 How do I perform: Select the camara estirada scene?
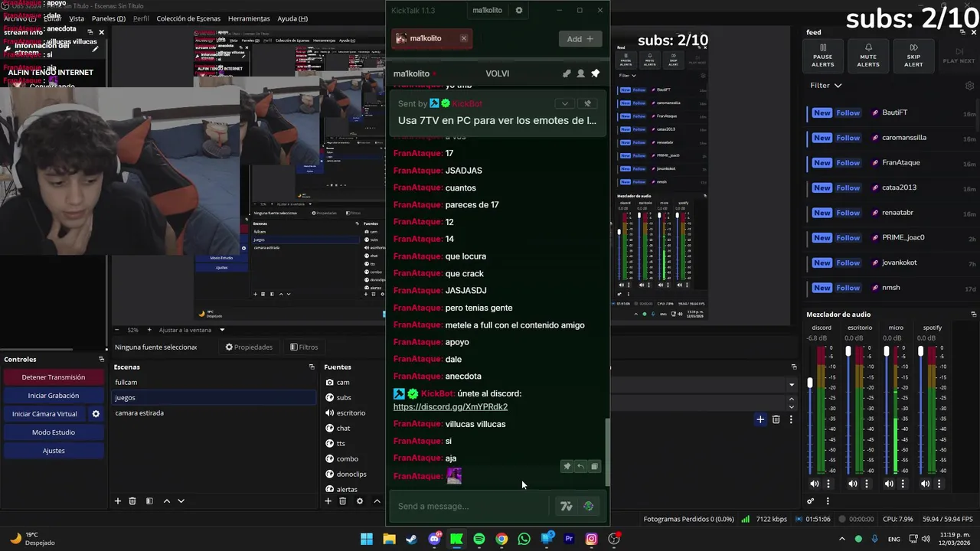coord(214,412)
